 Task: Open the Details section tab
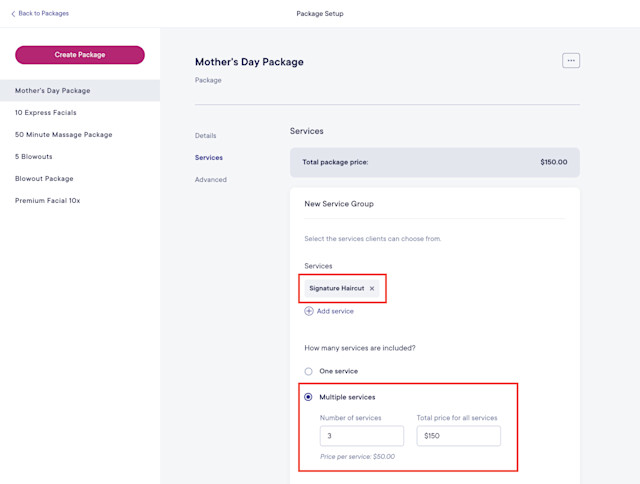206,135
